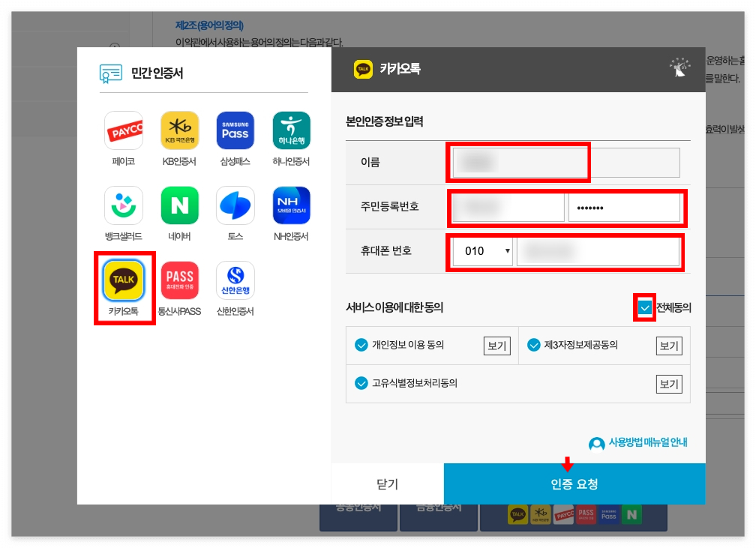
Task: Select the 뱅크샐러드 certificate icon
Action: point(124,206)
